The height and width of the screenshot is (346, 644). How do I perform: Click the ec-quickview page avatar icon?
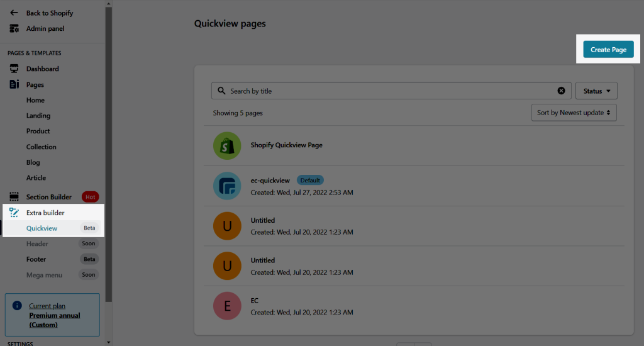pyautogui.click(x=227, y=186)
